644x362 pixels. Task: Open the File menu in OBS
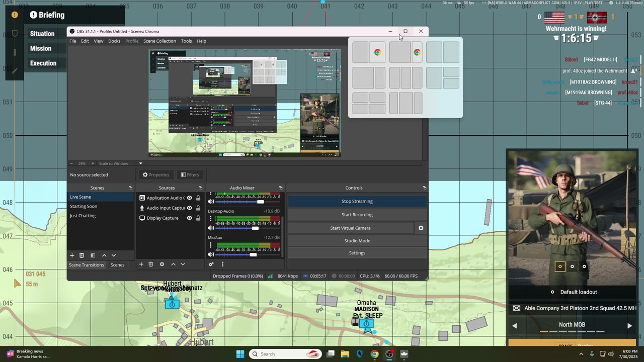coord(73,41)
